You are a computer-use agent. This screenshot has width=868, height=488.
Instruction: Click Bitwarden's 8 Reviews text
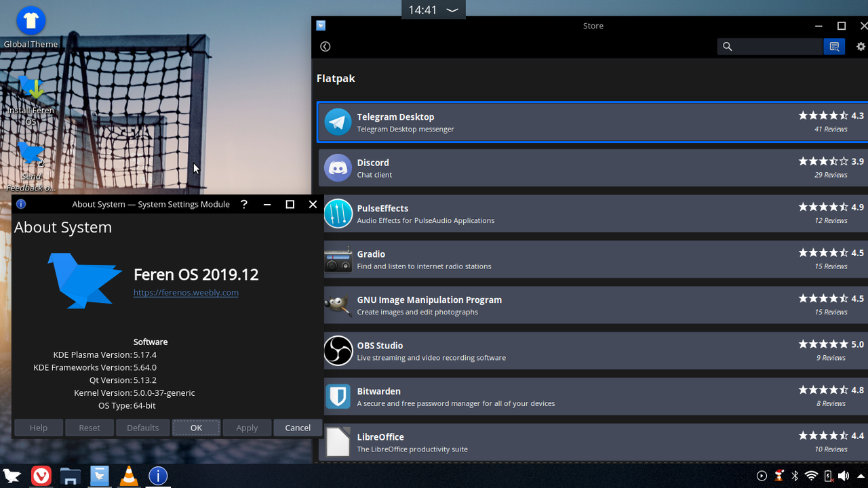[x=833, y=404]
